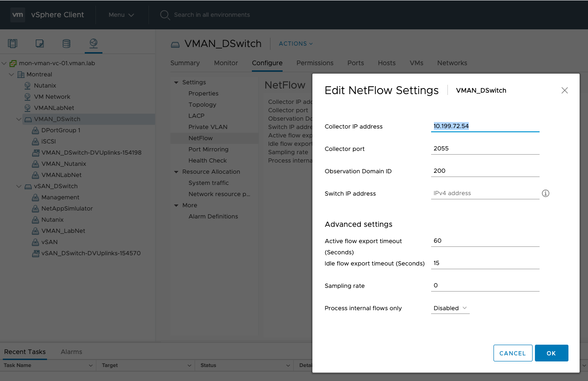Open Status column filter dropdown

(288, 366)
